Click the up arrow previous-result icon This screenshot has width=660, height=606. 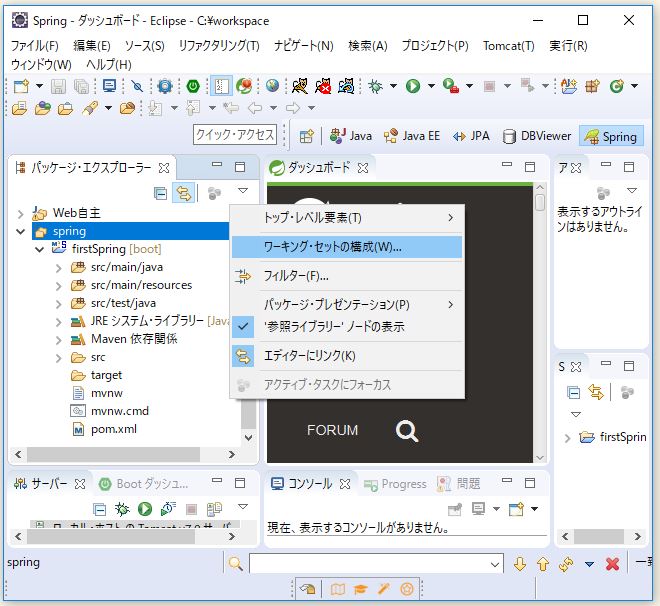click(x=543, y=564)
